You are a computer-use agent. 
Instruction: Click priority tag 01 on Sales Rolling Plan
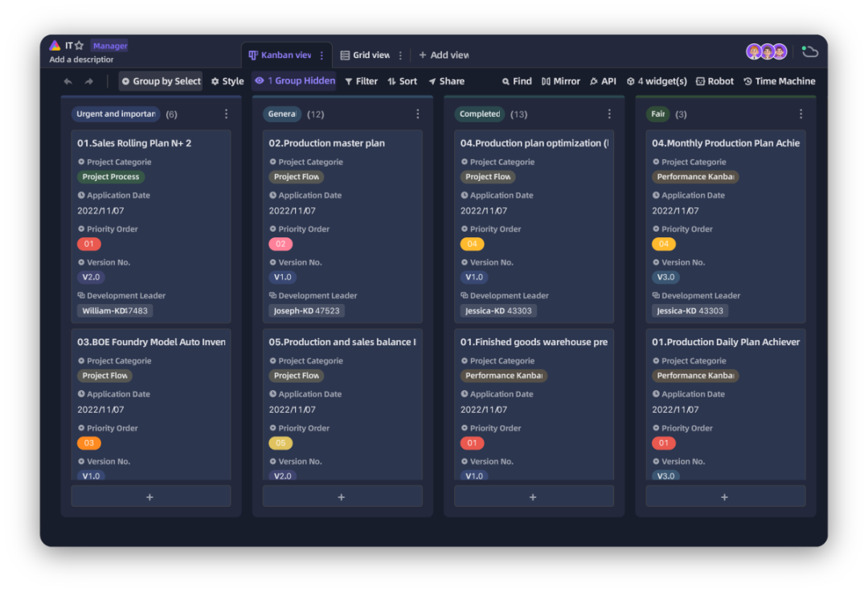point(88,244)
